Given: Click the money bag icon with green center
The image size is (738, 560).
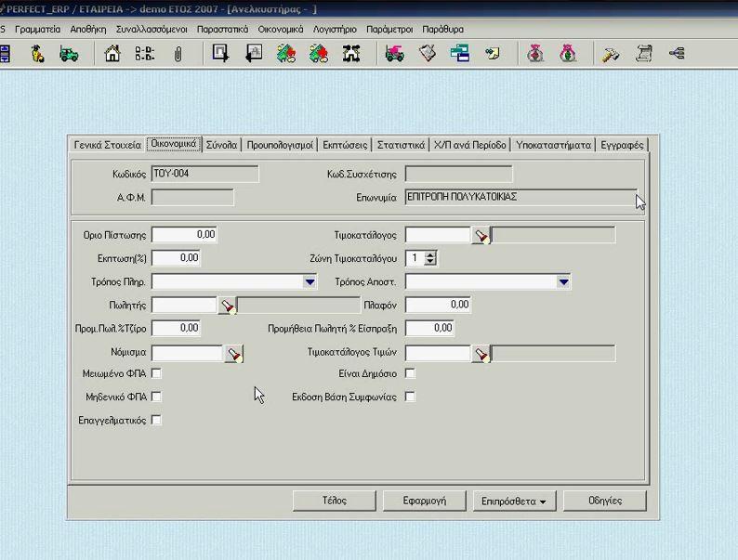Looking at the screenshot, I should pyautogui.click(x=568, y=53).
